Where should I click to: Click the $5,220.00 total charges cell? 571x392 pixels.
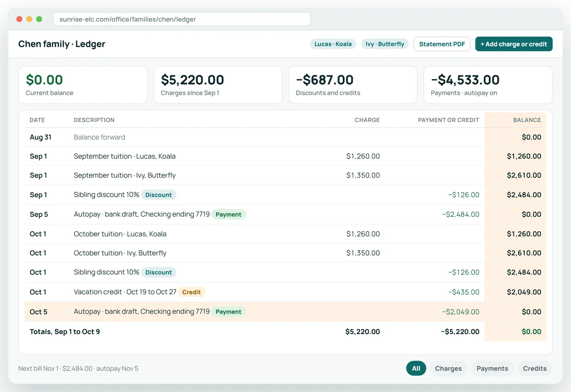coord(363,332)
